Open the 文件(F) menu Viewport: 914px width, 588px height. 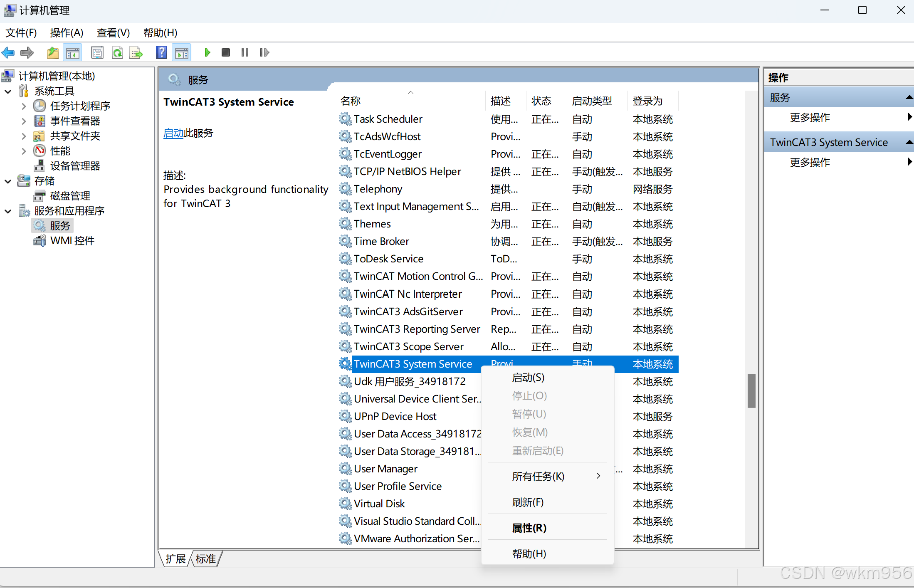[x=21, y=32]
